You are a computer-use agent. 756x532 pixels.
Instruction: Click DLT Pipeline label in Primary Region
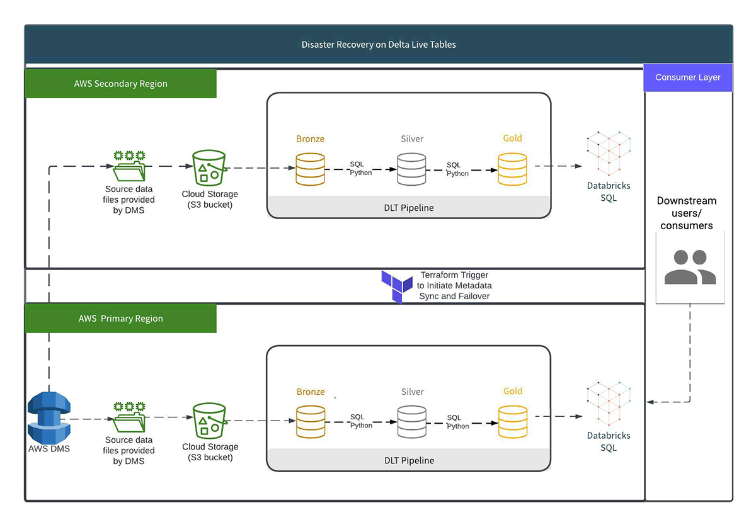click(x=409, y=460)
